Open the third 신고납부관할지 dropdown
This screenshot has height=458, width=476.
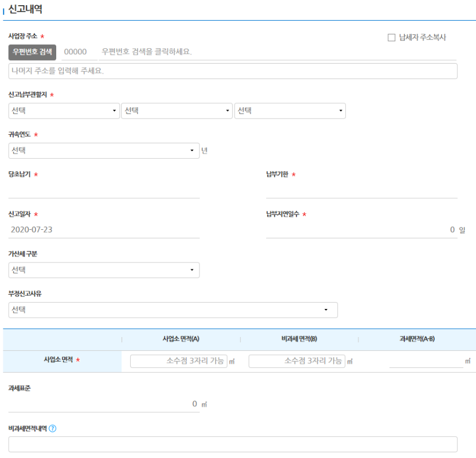[290, 111]
